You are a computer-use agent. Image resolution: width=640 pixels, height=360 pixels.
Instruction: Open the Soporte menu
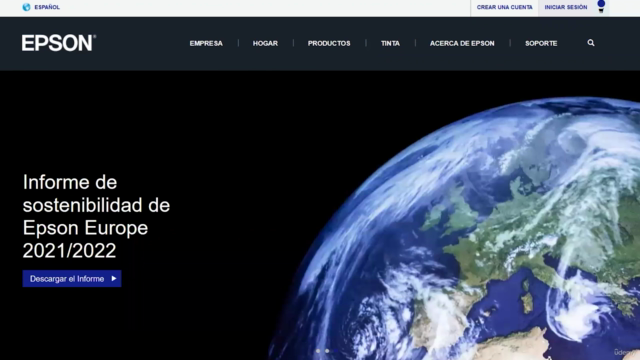[541, 43]
